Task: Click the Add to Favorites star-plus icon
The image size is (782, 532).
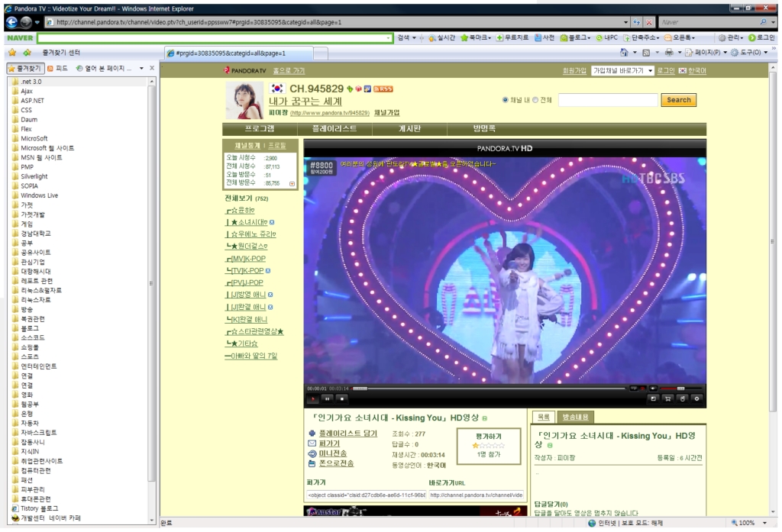Action: (x=27, y=53)
